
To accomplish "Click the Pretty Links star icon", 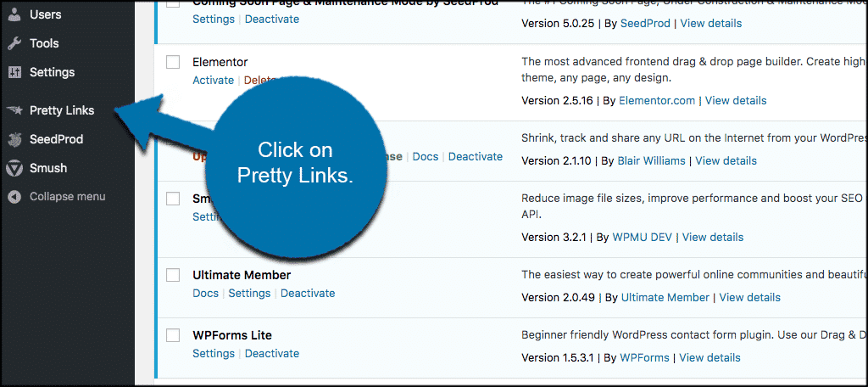I will pyautogui.click(x=15, y=110).
